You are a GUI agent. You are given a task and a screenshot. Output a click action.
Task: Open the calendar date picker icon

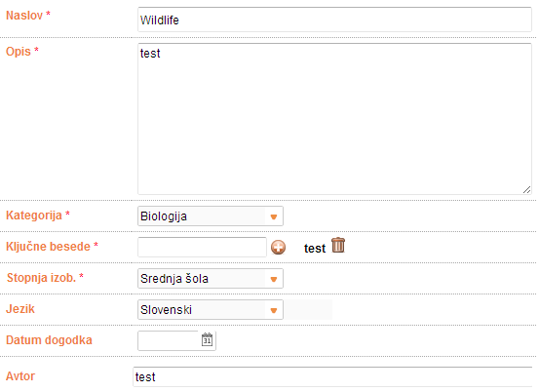pos(207,340)
